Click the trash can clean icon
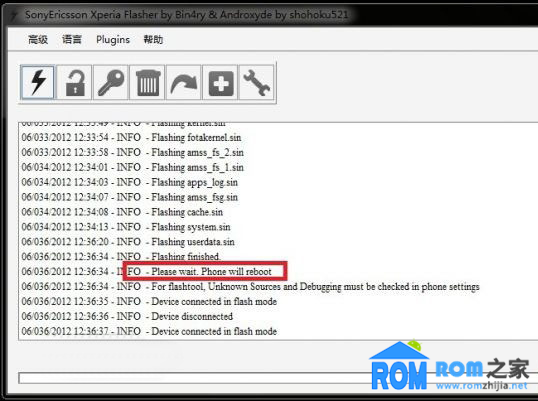The image size is (538, 401). click(x=148, y=82)
